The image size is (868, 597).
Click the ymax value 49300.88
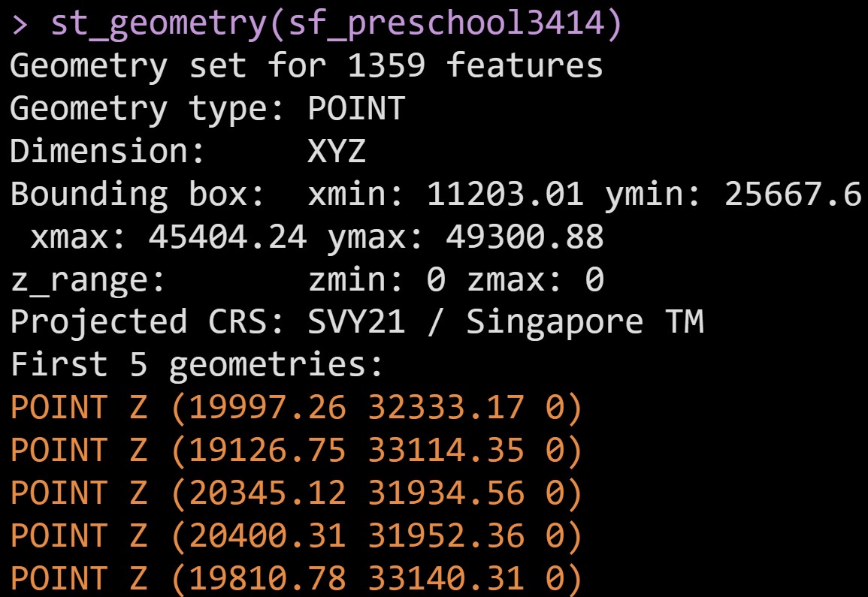[524, 237]
